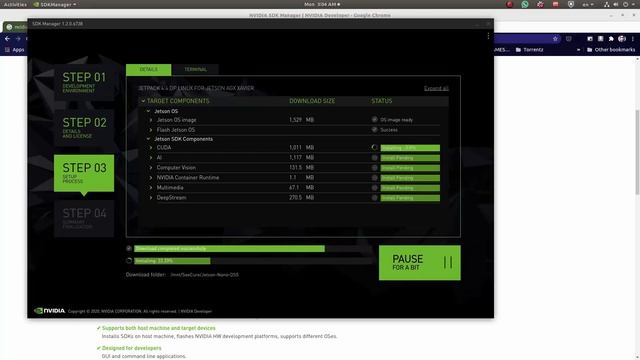Open Chrome profile avatar

622,39
